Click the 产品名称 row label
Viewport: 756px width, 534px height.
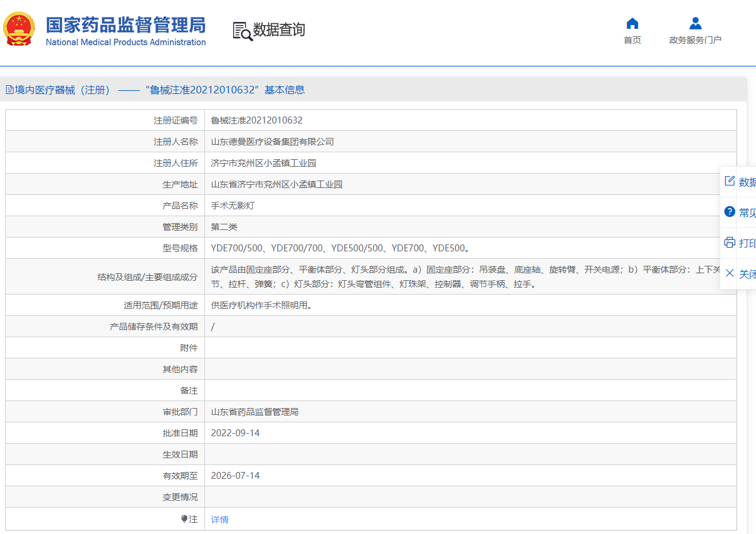click(180, 206)
